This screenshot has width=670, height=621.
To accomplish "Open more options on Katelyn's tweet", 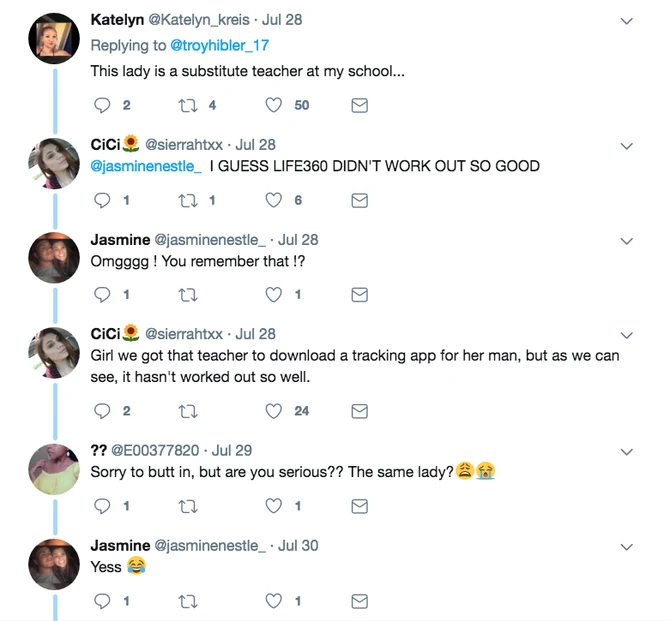I will (627, 20).
